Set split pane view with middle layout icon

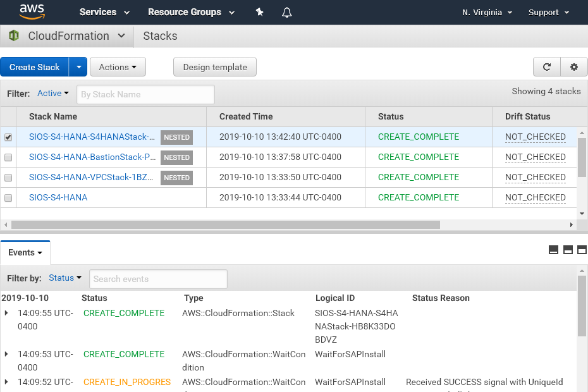pyautogui.click(x=568, y=250)
